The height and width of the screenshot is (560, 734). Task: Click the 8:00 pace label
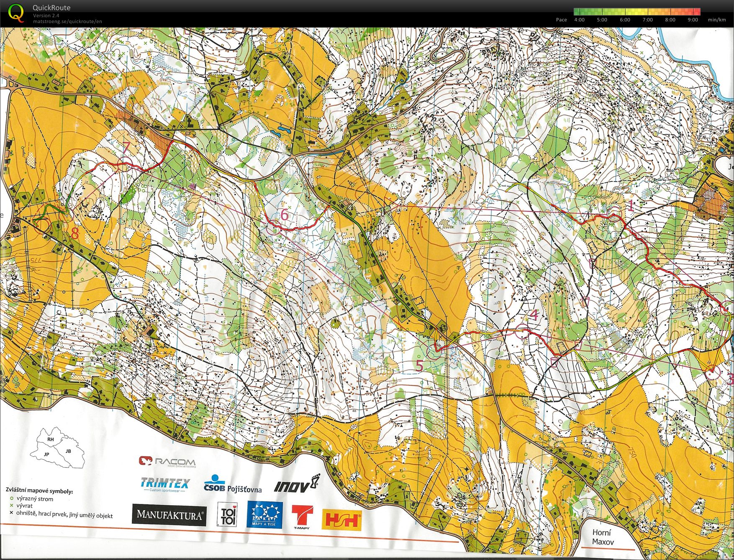(x=670, y=20)
